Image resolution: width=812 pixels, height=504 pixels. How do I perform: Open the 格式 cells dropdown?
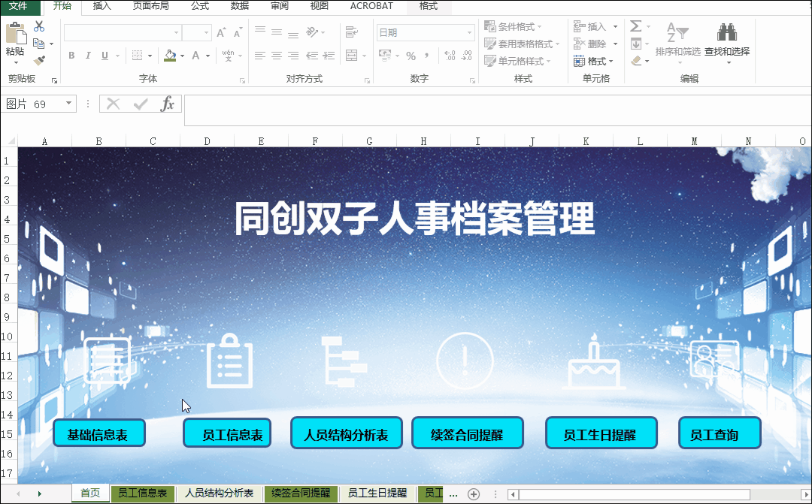(x=593, y=61)
